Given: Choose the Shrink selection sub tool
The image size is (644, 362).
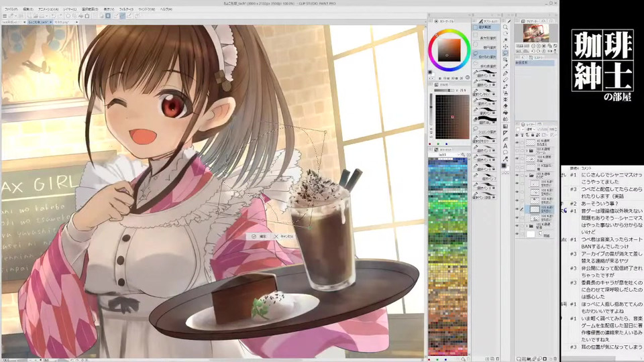Looking at the screenshot, I should 485,130.
